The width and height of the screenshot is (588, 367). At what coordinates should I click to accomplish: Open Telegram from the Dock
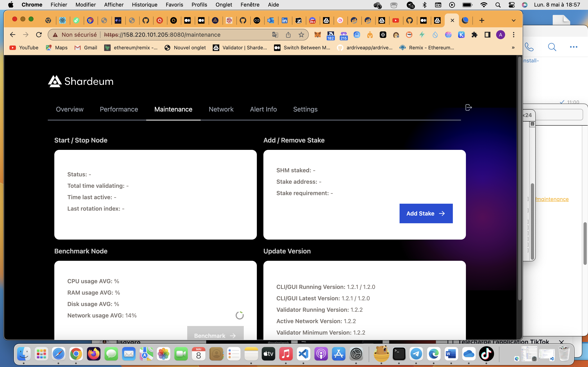tap(416, 354)
